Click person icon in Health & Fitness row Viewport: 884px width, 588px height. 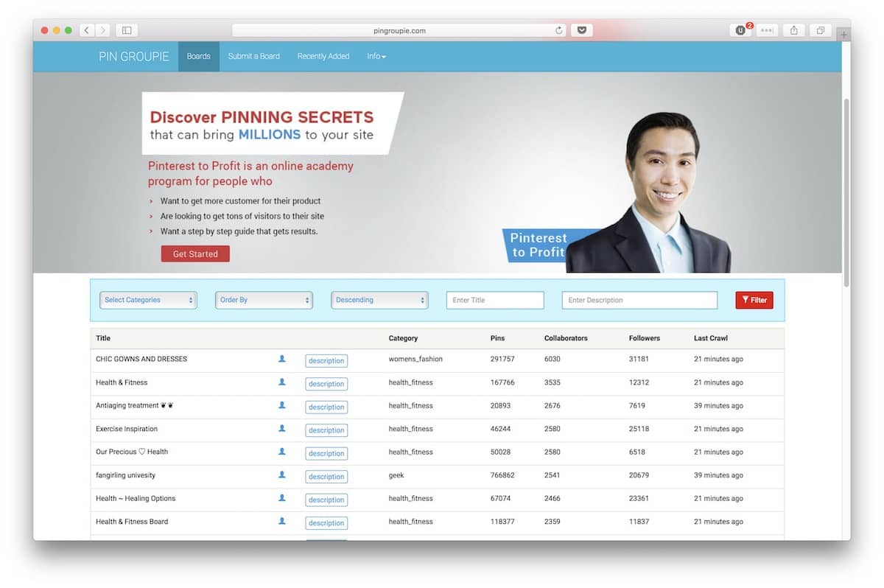point(281,382)
